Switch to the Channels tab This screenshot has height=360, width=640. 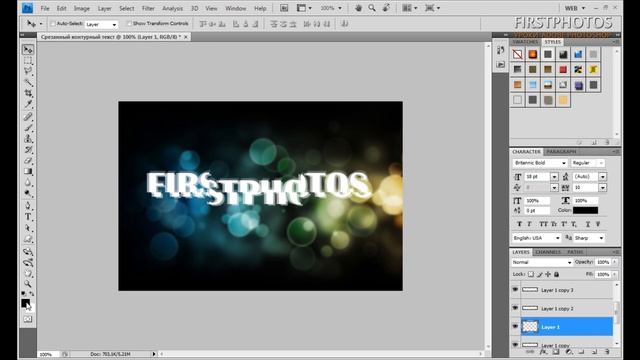[548, 252]
